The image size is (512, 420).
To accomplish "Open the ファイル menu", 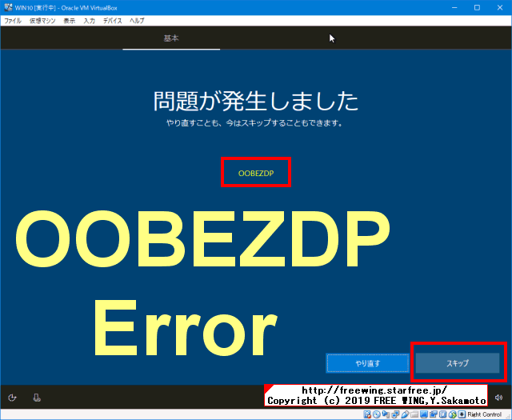I will click(13, 21).
